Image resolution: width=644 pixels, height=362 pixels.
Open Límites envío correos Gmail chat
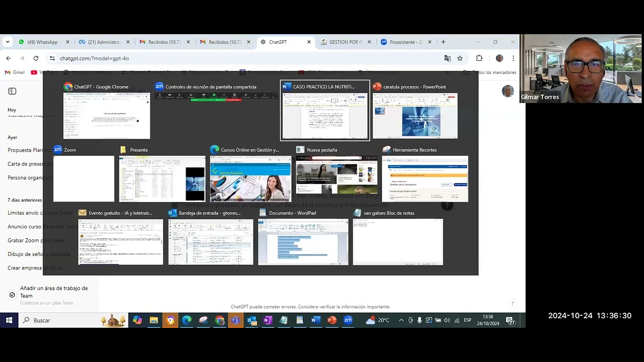coord(40,213)
